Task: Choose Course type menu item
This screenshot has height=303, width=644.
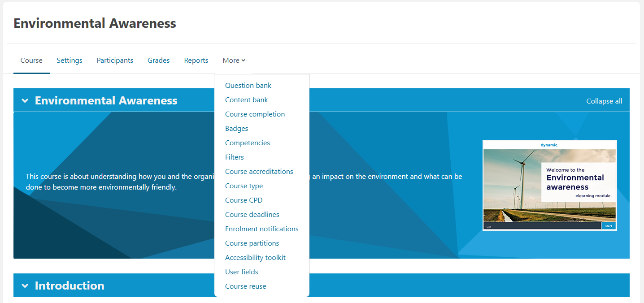Action: point(244,186)
